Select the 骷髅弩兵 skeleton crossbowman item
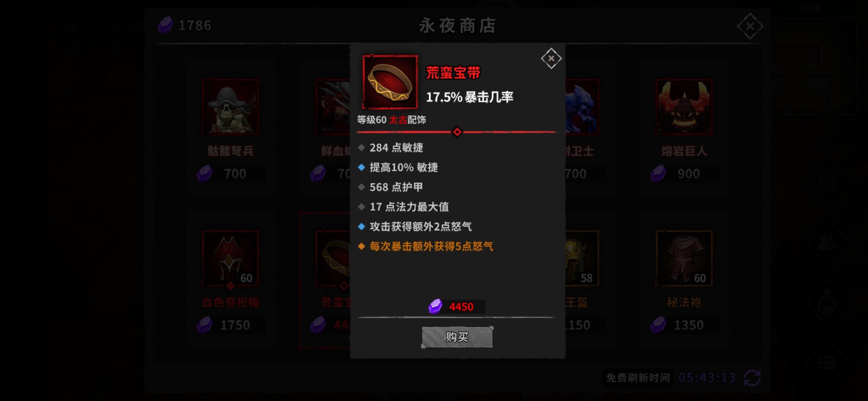868x401 pixels. point(230,107)
